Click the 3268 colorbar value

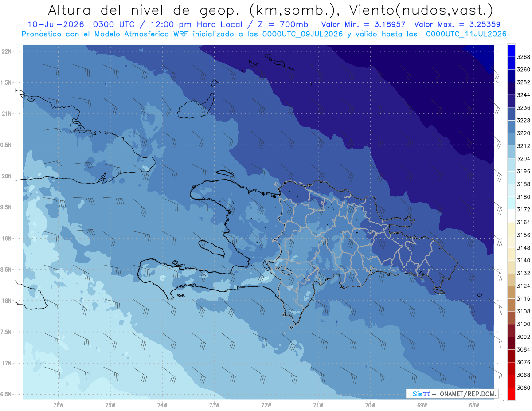click(524, 57)
